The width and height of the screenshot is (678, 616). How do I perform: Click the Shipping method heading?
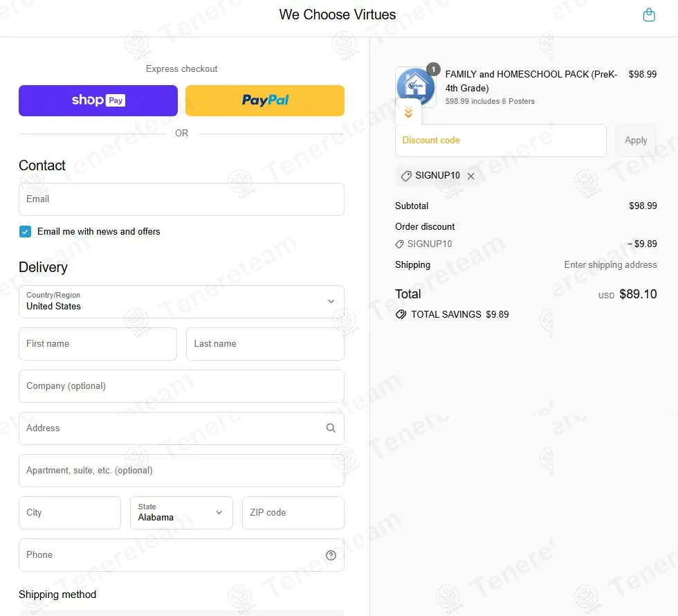click(x=57, y=595)
